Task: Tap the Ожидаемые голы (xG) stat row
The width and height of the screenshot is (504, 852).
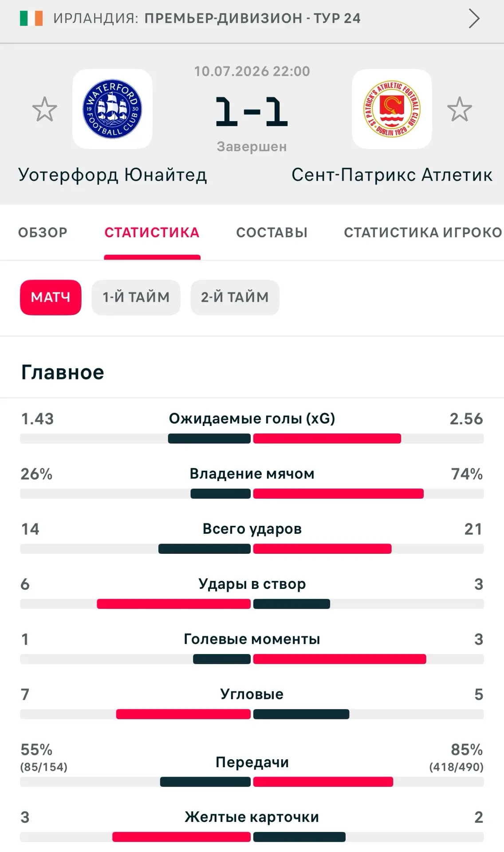Action: point(252,428)
